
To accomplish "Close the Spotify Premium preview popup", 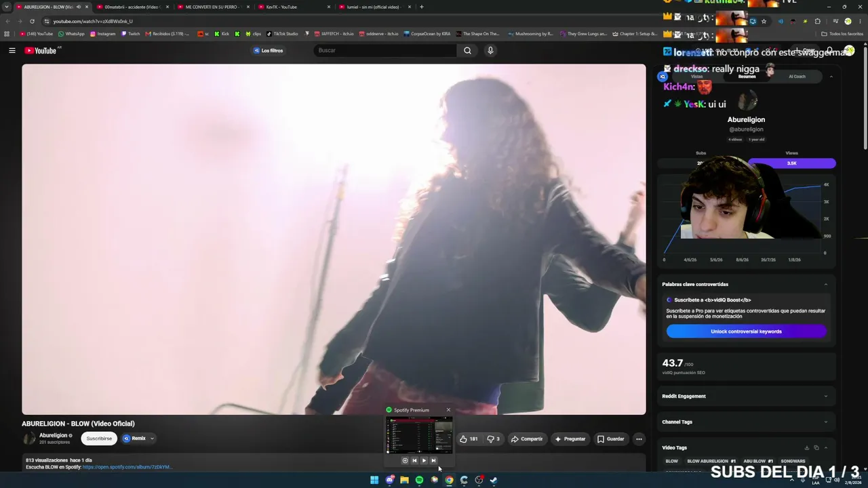I will 448,410.
